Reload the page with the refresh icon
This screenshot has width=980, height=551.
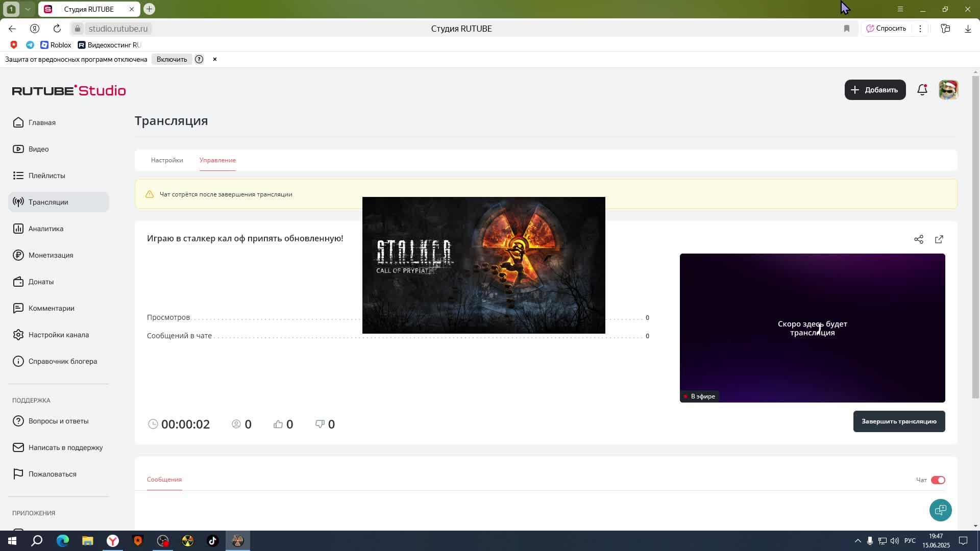tap(57, 29)
